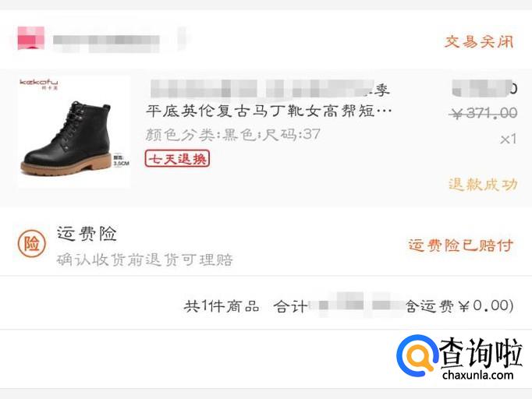Click the orange 险 insurance icon
Image resolution: width=532 pixels, height=399 pixels.
coord(31,244)
